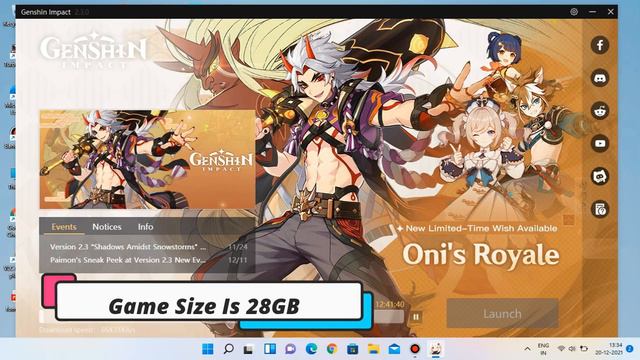Click the ENG IN language indicator
The image size is (640, 360).
(543, 349)
